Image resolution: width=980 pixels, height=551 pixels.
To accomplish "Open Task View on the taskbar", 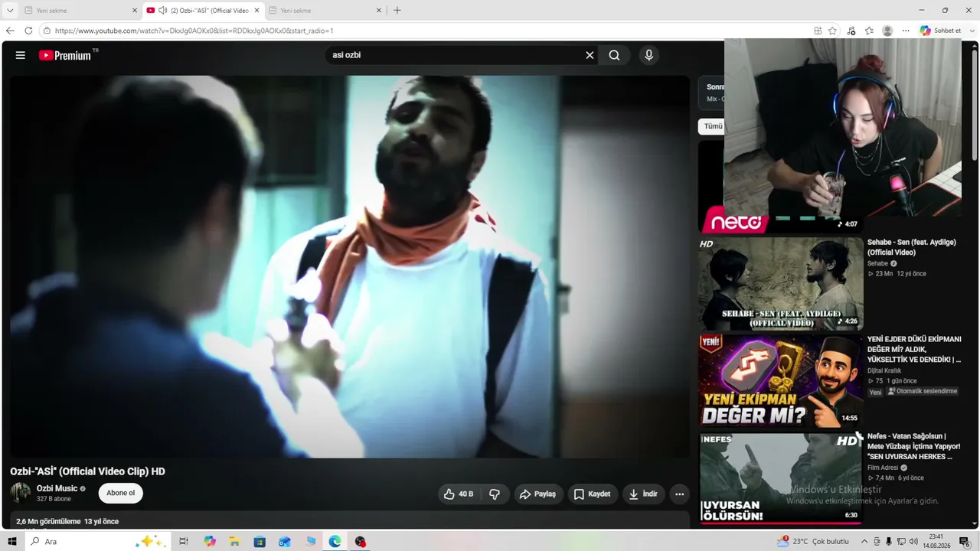I will (x=184, y=542).
